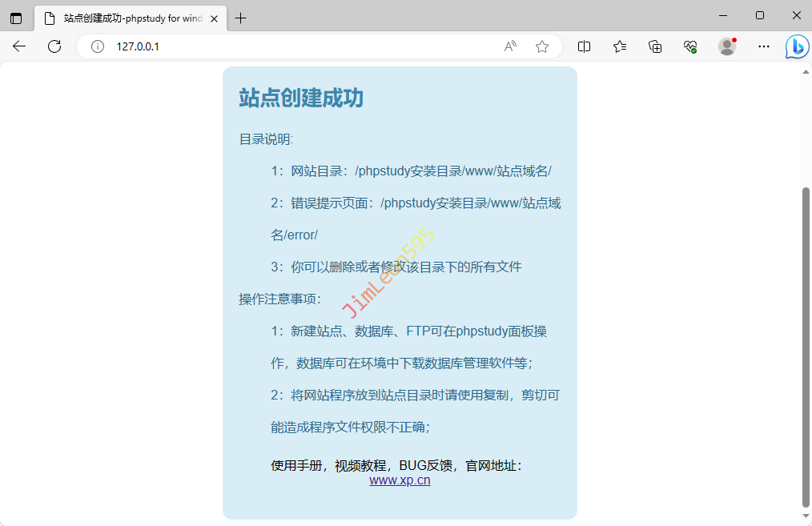Open Collections panel

pos(655,46)
